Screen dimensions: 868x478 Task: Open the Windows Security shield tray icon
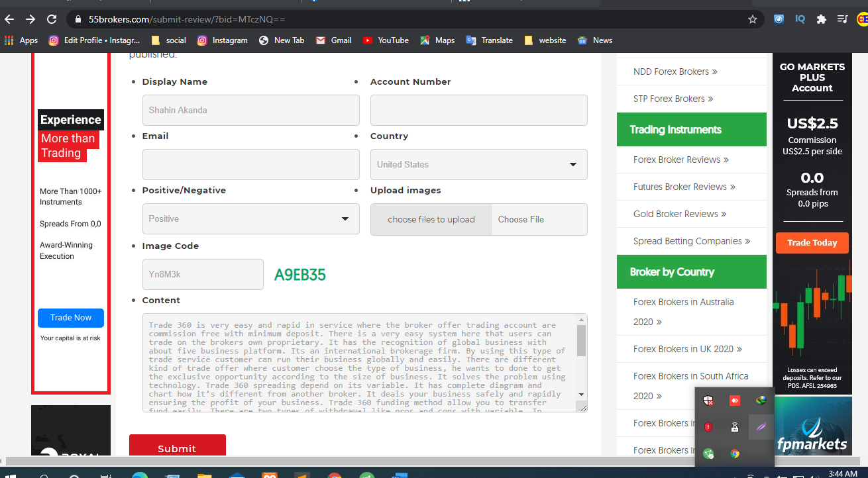coord(708,401)
